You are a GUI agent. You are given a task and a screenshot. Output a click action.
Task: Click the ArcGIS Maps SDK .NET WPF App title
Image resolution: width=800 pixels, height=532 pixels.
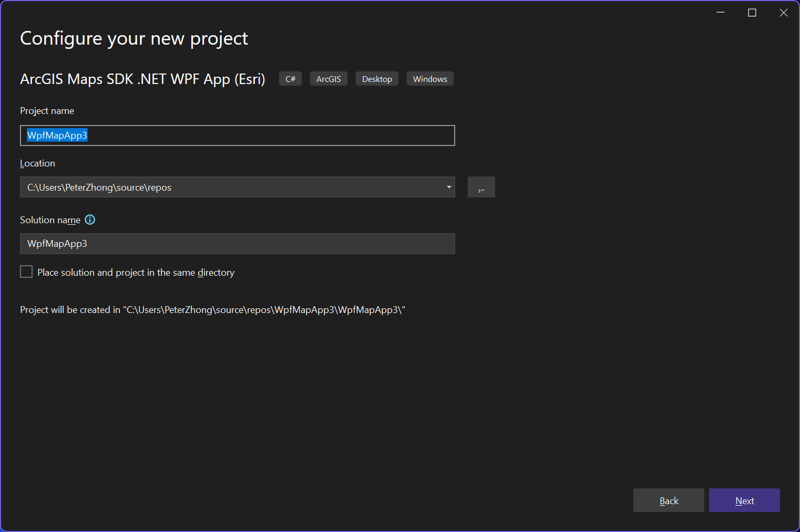pos(142,79)
